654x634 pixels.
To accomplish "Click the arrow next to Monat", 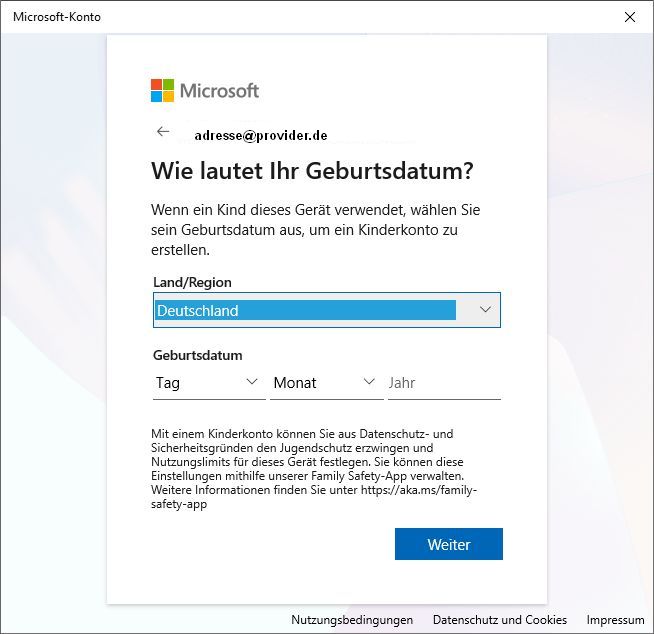I will (369, 382).
